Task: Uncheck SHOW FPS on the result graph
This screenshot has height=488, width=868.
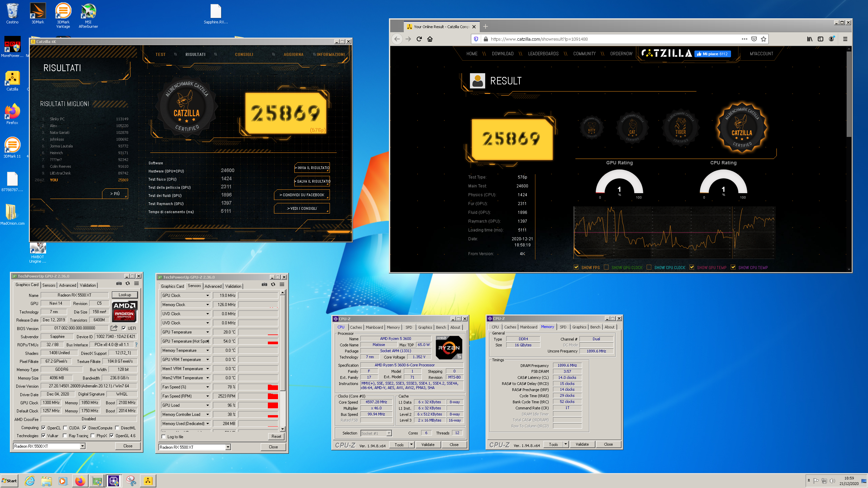Action: pyautogui.click(x=576, y=267)
